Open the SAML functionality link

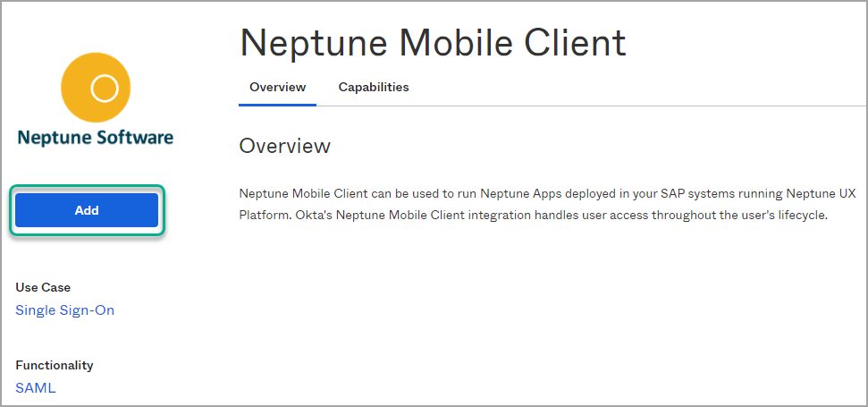point(35,388)
